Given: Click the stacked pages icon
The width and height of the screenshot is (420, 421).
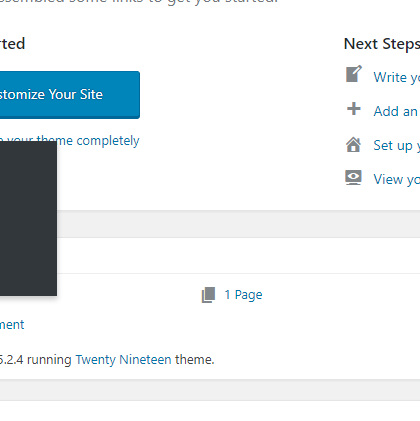Looking at the screenshot, I should point(208,295).
